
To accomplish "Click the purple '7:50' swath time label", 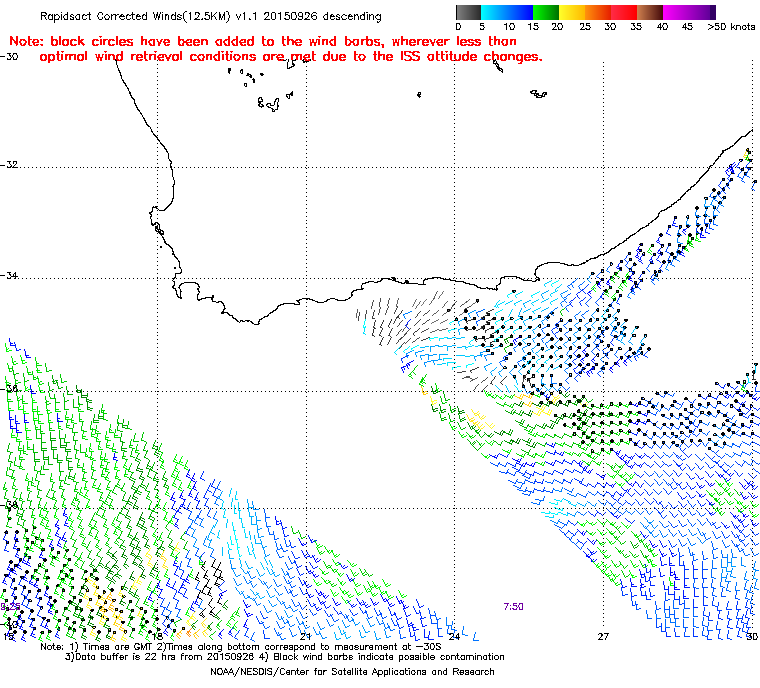I will click(x=513, y=607).
